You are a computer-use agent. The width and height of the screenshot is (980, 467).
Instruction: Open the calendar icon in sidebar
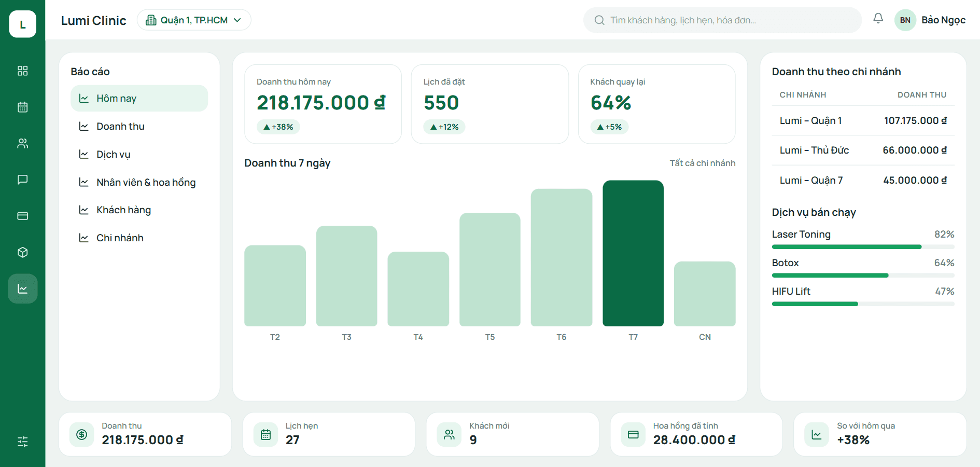pyautogui.click(x=23, y=107)
